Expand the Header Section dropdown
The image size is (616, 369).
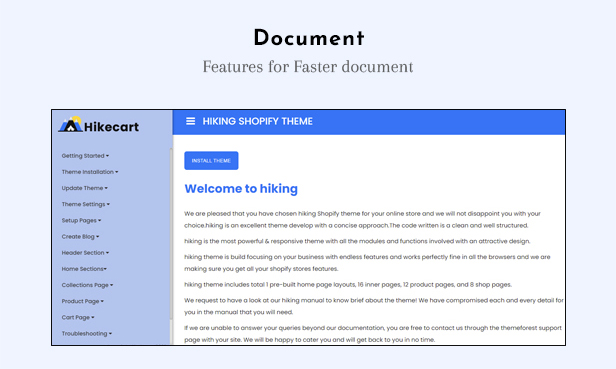click(85, 253)
